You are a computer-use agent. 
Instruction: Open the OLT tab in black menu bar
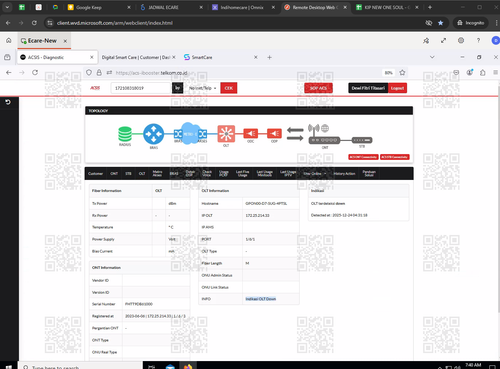point(142,173)
